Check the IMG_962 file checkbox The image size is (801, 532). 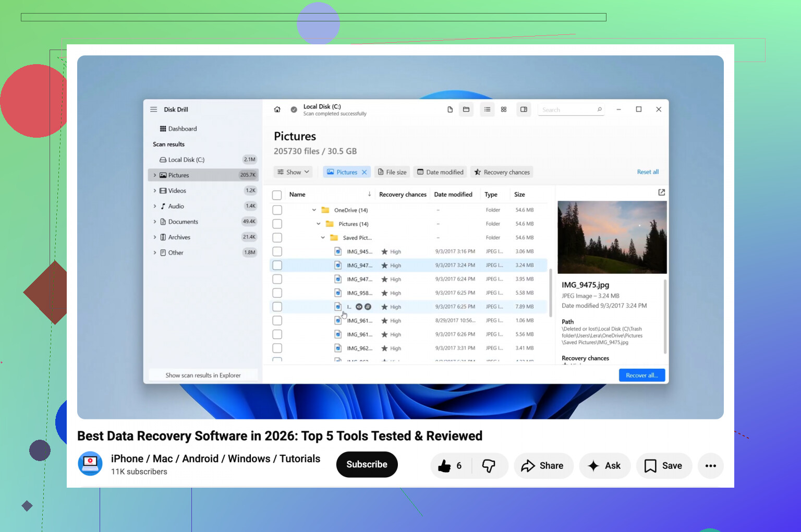pyautogui.click(x=277, y=348)
